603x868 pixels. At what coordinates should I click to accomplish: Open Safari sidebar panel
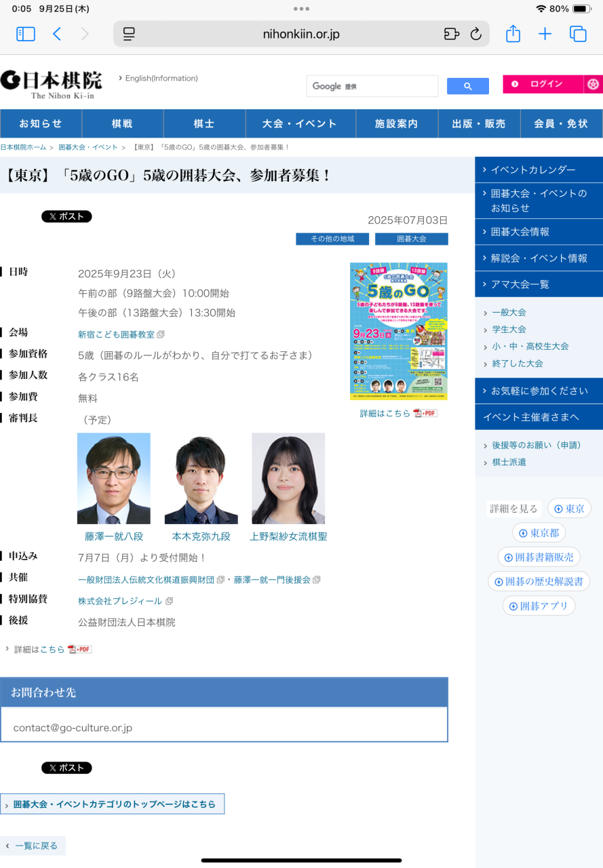tap(26, 34)
